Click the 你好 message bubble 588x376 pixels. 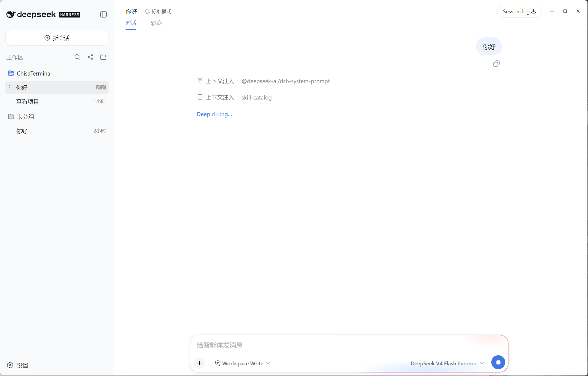pos(489,47)
